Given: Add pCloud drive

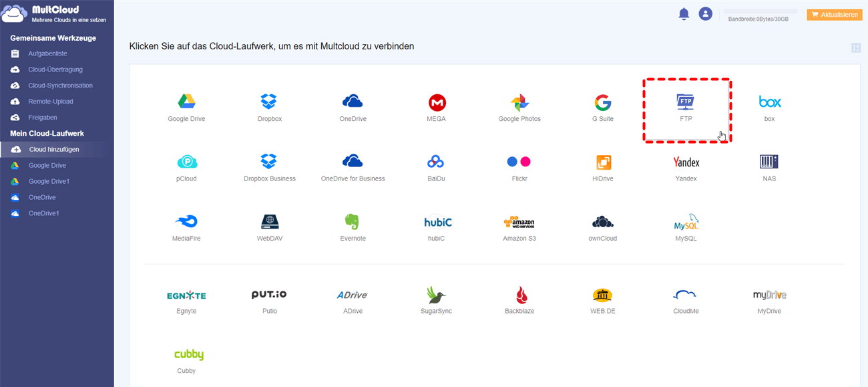Looking at the screenshot, I should coord(186,162).
